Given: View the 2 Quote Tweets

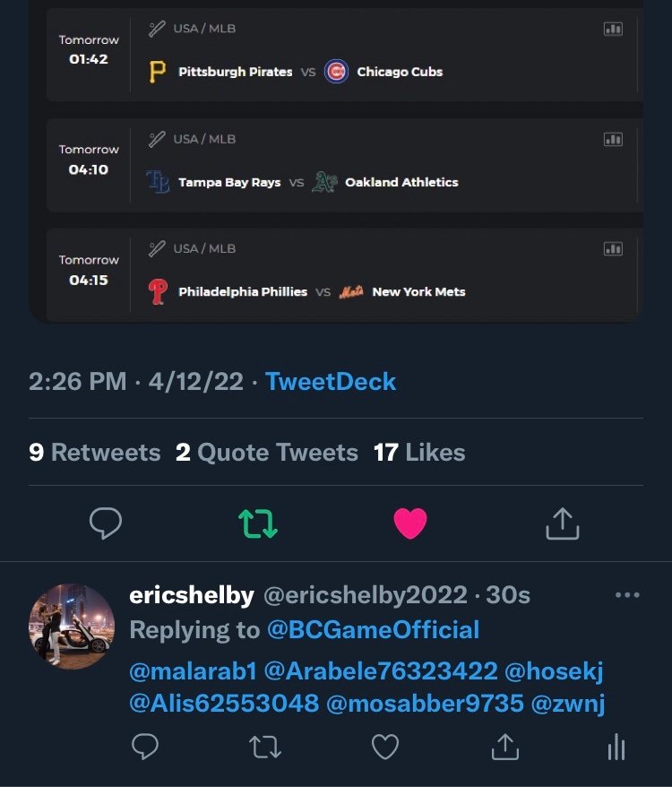Looking at the screenshot, I should click(267, 453).
